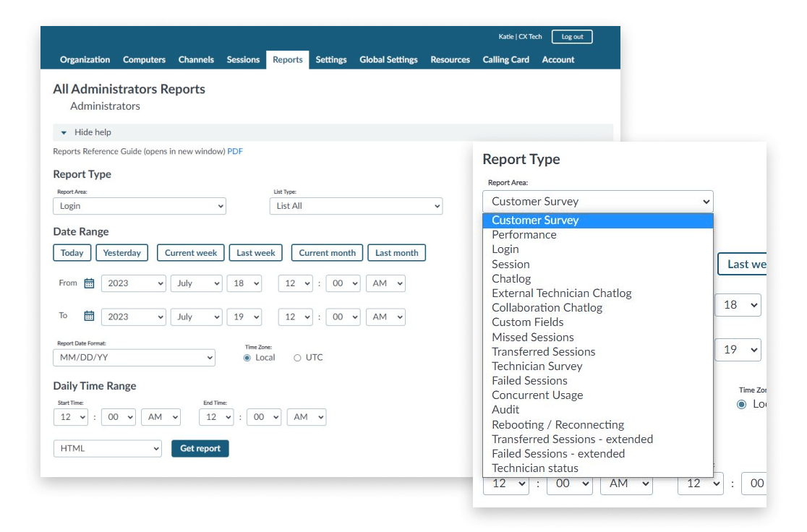
Task: Open the List Type dropdown
Action: (x=356, y=206)
